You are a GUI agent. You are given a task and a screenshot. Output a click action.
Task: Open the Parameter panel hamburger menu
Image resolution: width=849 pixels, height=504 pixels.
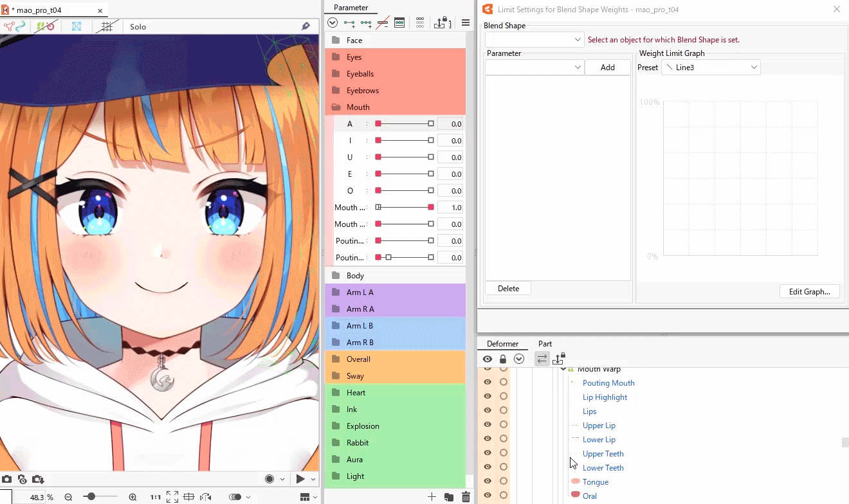point(466,23)
